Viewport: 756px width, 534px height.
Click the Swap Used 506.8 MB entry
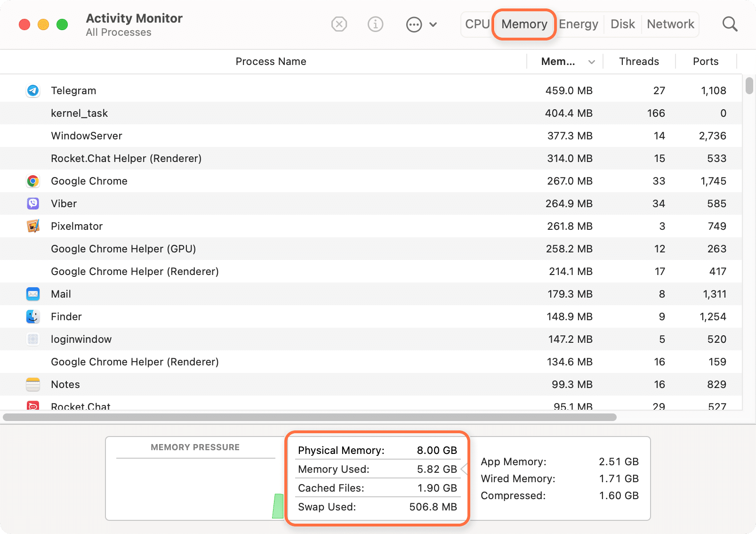click(378, 507)
